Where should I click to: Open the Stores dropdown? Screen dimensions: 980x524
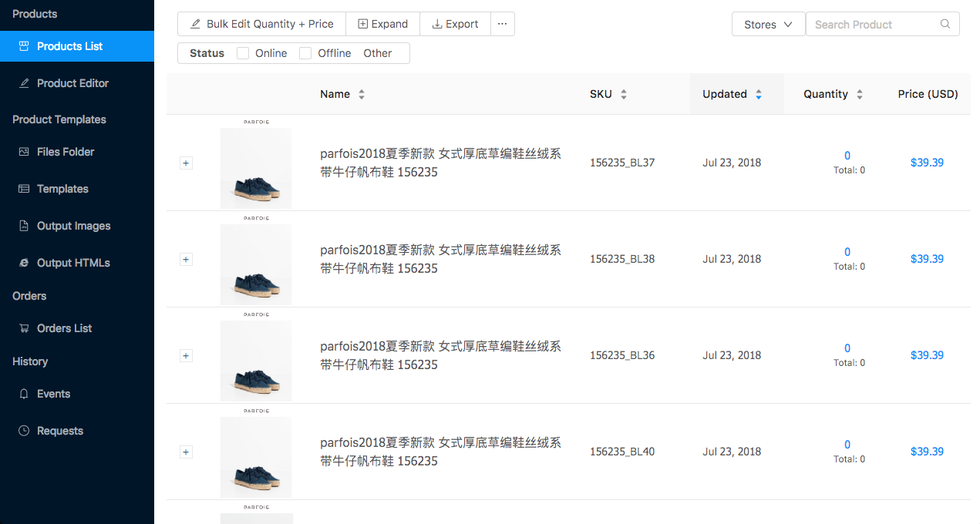[x=768, y=25]
